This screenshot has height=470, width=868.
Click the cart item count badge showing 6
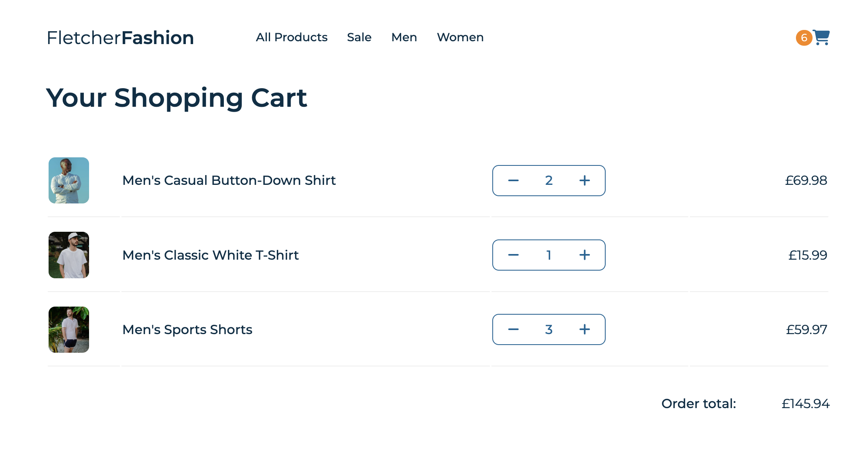coord(803,38)
